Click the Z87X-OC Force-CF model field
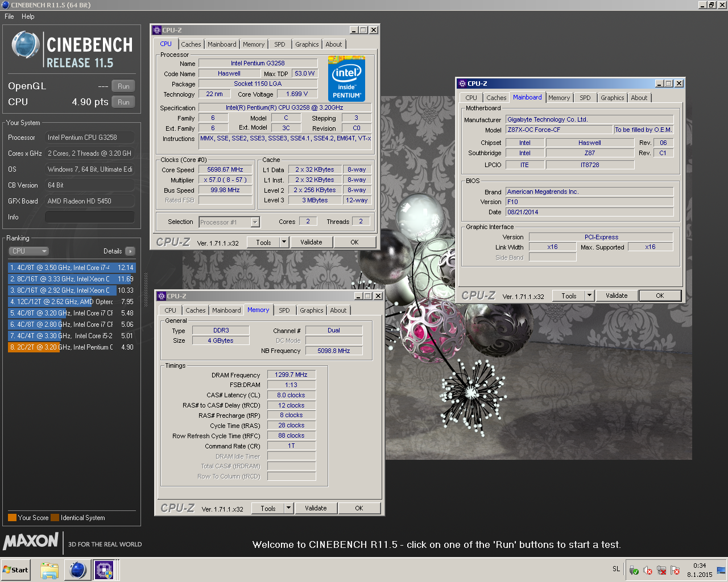 pos(559,130)
